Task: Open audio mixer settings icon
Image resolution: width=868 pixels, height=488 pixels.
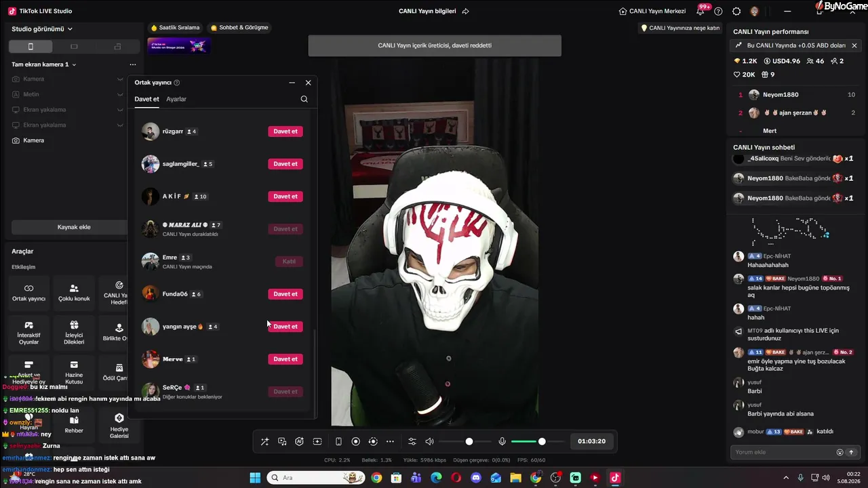Action: 412,441
